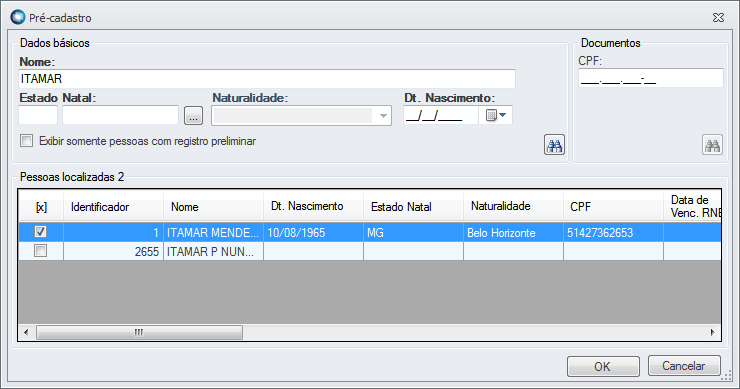Click the identifier 1 cell

pos(113,232)
